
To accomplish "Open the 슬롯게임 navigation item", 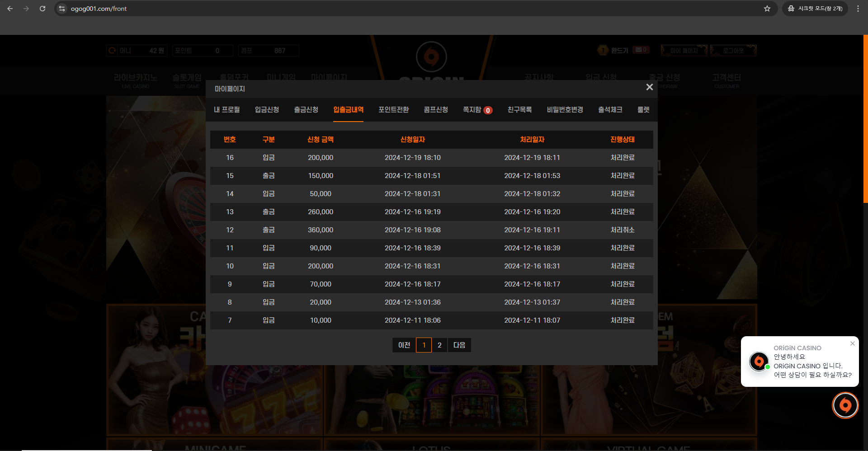I will (x=187, y=80).
